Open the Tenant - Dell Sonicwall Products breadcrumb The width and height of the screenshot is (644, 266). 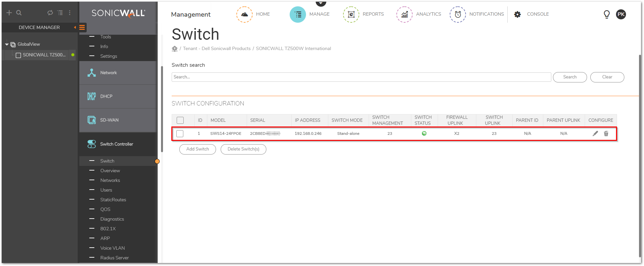[217, 49]
